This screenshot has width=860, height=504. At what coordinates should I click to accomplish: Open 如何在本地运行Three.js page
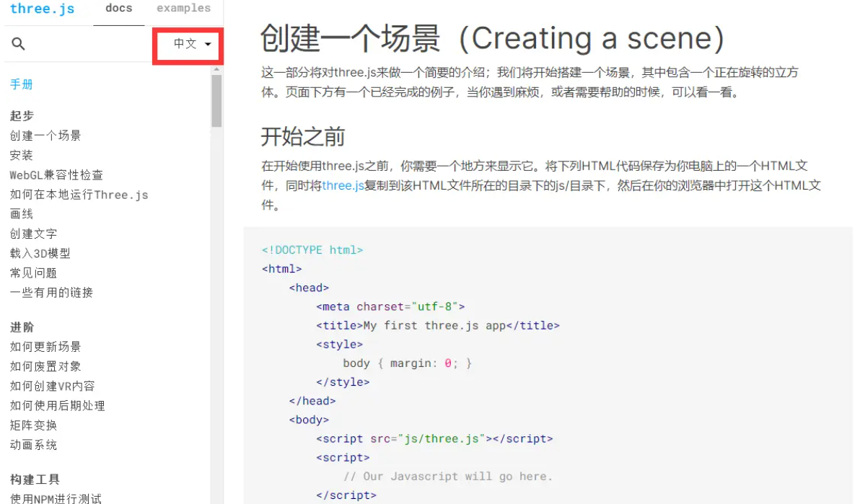[79, 195]
